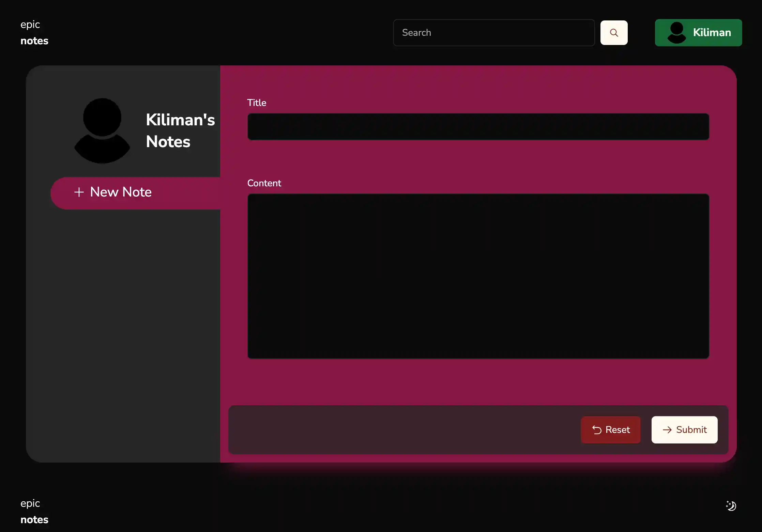Click the plus icon beside New Note
Image resolution: width=762 pixels, height=532 pixels.
pyautogui.click(x=79, y=192)
